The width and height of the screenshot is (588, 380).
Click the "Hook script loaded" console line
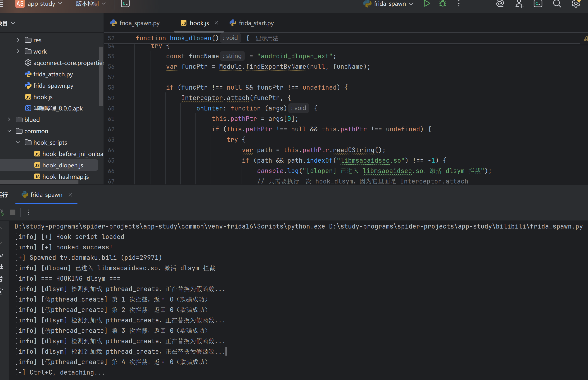click(69, 237)
